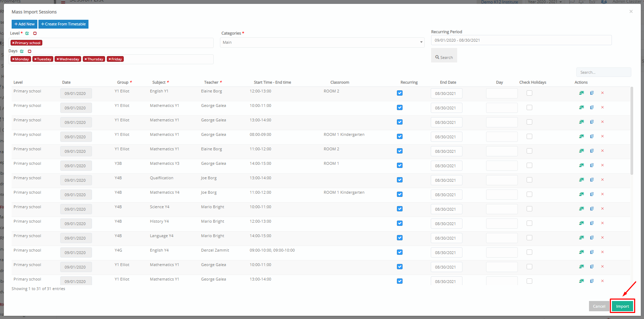Enable Check Holidays for the English Y4 row
This screenshot has width=644, height=319.
pos(529,252)
